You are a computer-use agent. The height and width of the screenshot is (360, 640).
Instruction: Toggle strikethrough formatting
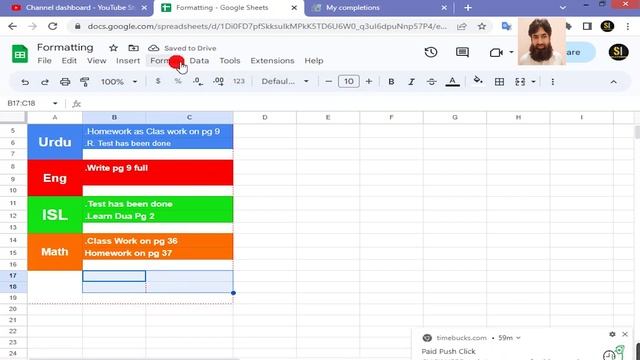pos(431,82)
